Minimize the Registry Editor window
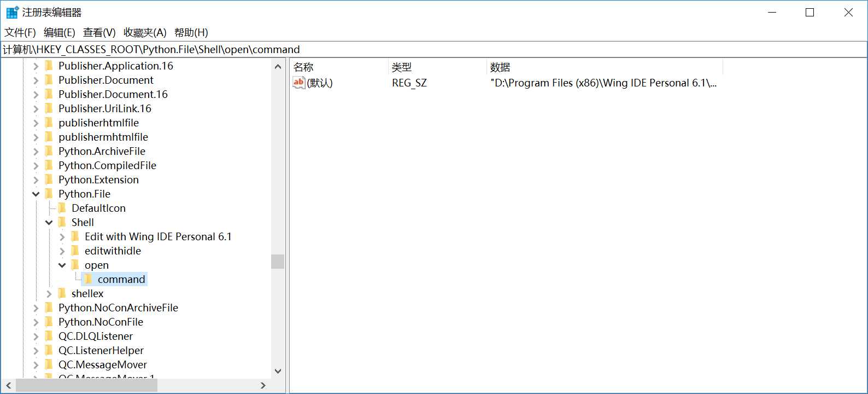Image resolution: width=868 pixels, height=394 pixels. (x=772, y=12)
